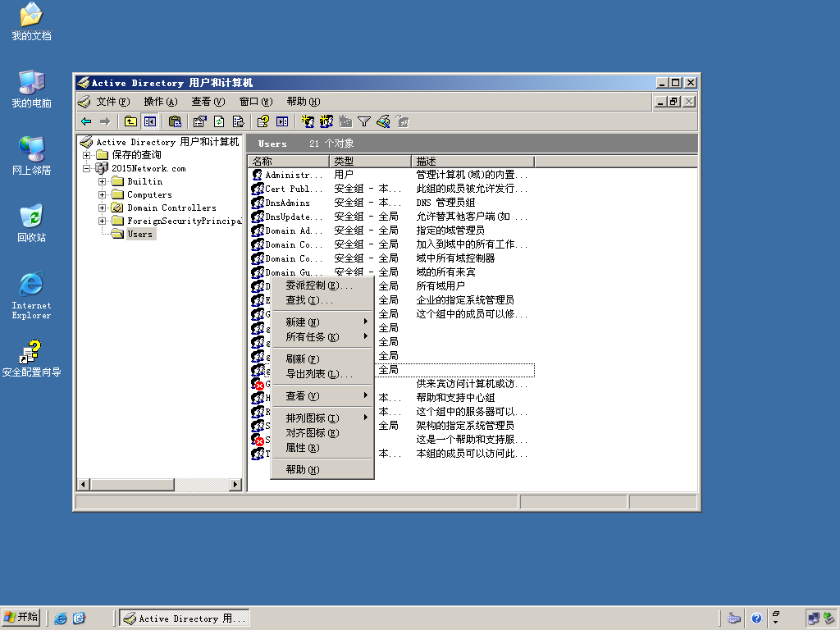Click the Export List toolbar icon

[239, 121]
